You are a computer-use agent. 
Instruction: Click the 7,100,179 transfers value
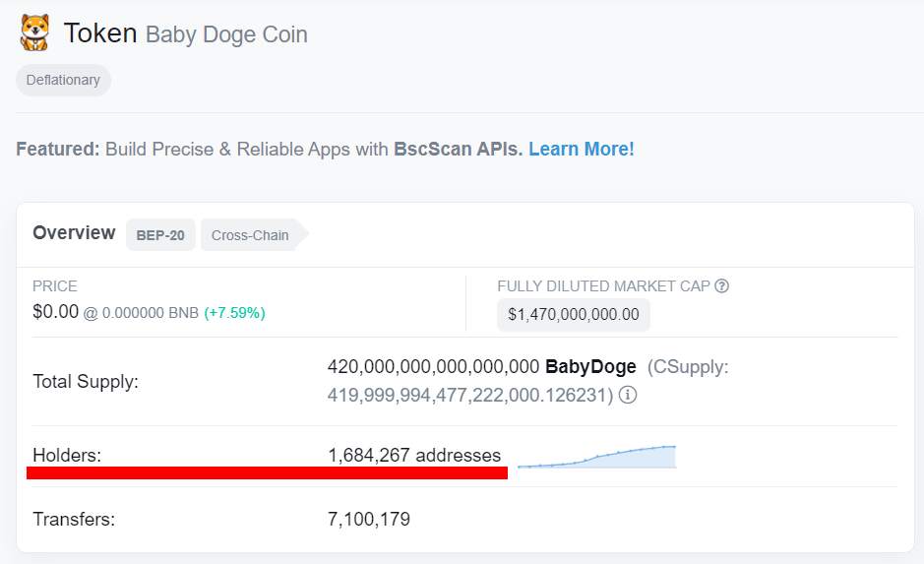369,519
